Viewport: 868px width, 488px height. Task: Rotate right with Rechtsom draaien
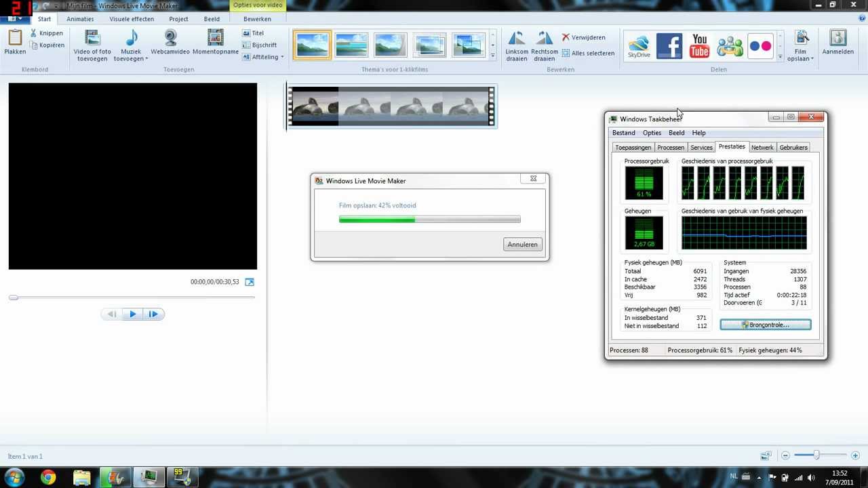(x=545, y=45)
